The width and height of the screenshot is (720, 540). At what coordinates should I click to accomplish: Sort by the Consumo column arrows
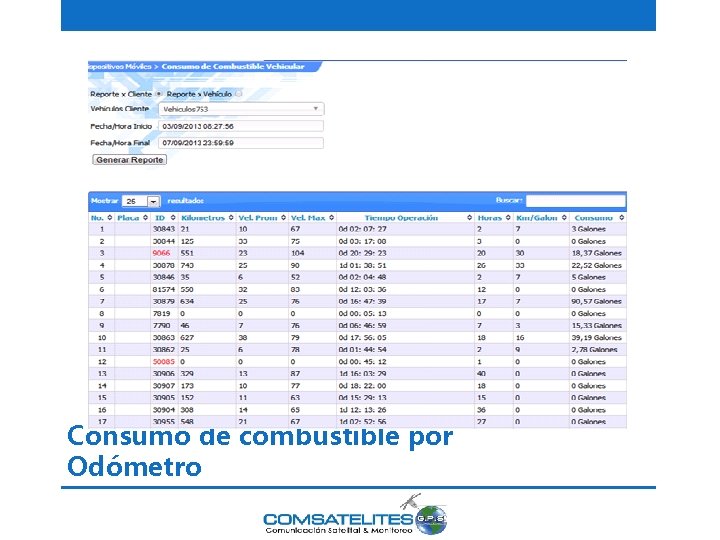[x=621, y=218]
